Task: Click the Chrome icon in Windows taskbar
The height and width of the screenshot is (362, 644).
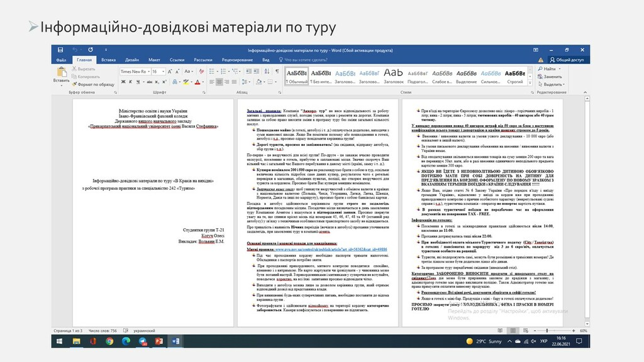Action: point(109,341)
